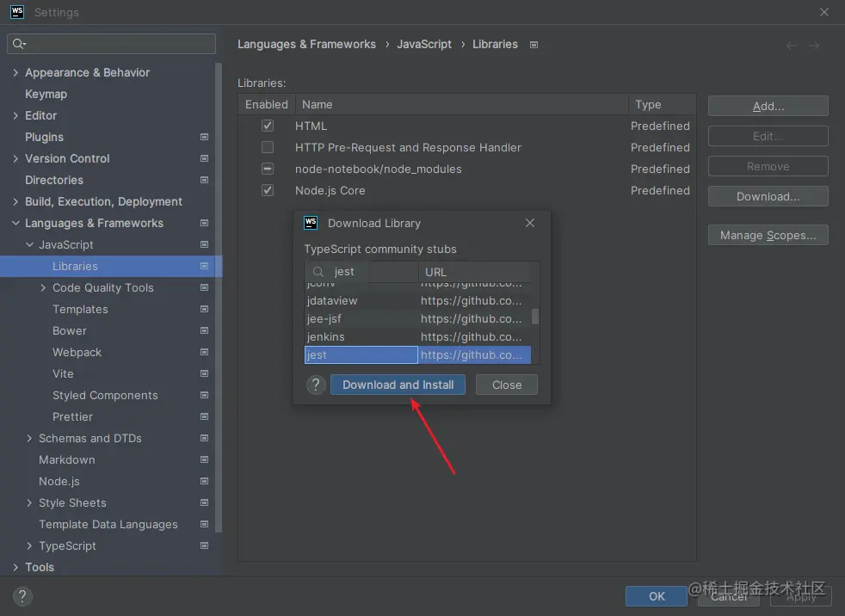Collapse the JavaScript tree node

tap(29, 244)
